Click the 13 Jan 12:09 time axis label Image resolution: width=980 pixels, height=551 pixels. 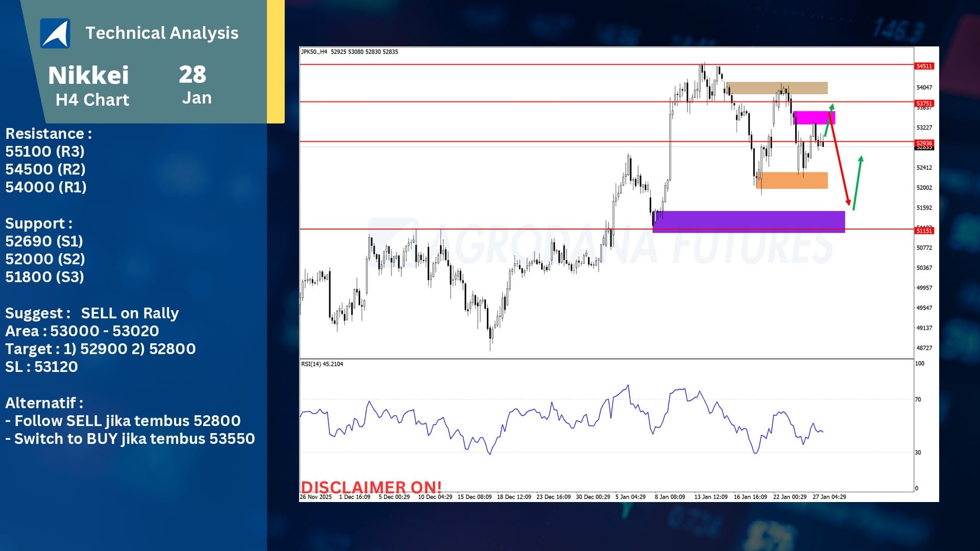(710, 497)
